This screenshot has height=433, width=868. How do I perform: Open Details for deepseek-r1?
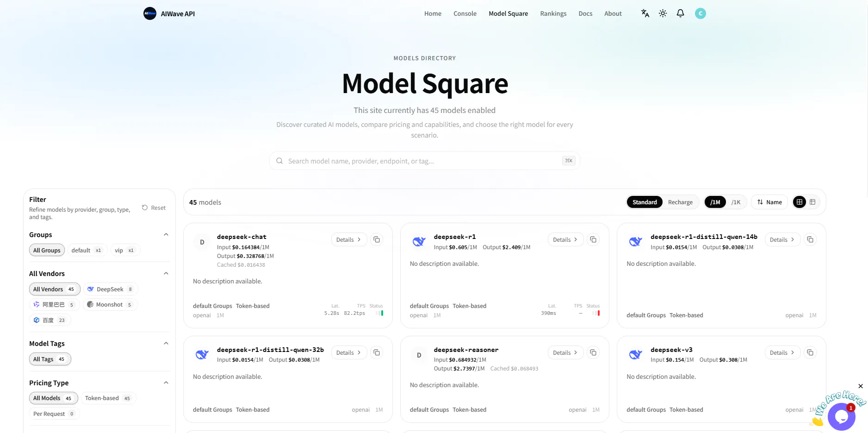point(565,239)
